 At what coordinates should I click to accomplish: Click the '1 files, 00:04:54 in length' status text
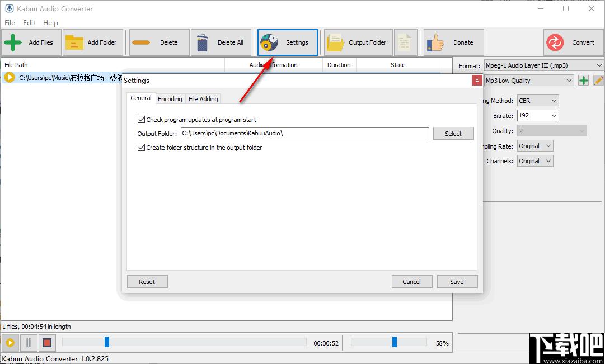[x=37, y=327]
